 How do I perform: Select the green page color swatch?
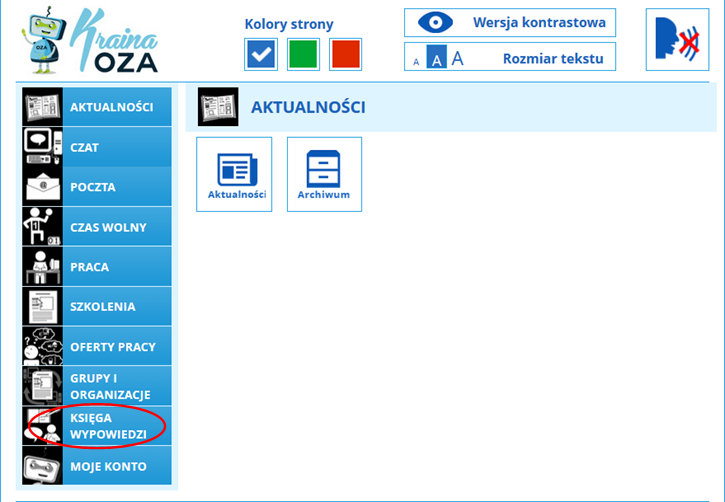pyautogui.click(x=303, y=55)
